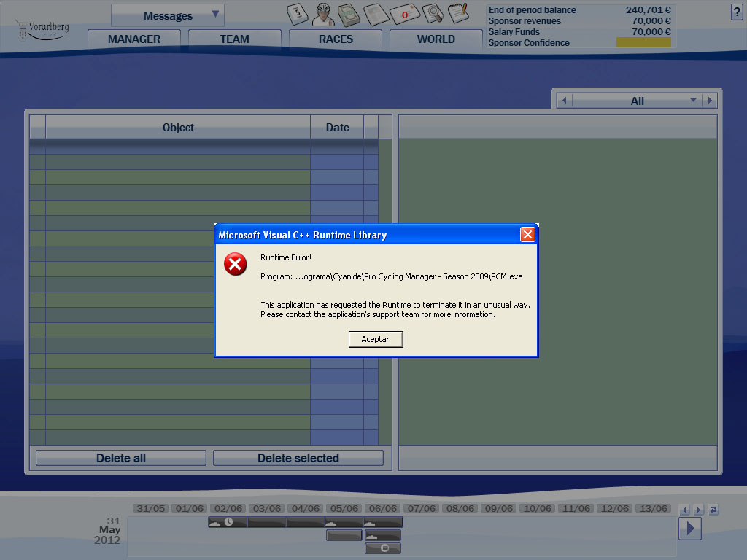Image resolution: width=747 pixels, height=560 pixels.
Task: Expand the Messages dropdown
Action: [215, 15]
